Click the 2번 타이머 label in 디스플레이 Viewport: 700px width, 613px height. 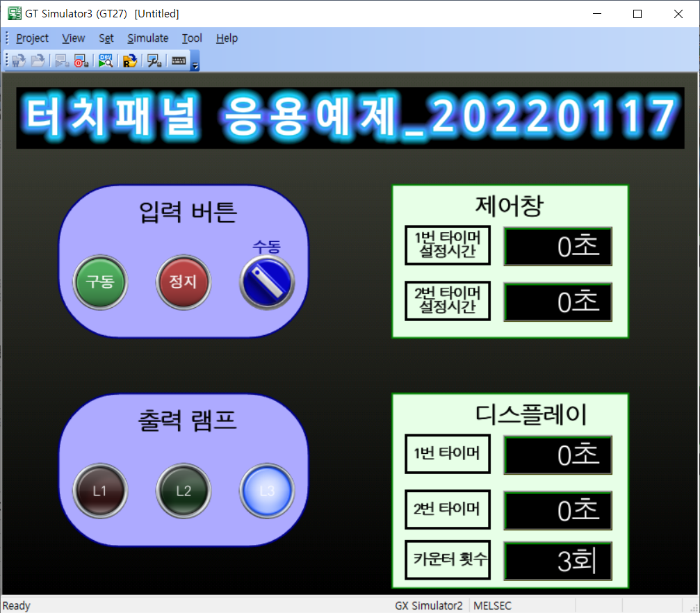click(x=448, y=509)
